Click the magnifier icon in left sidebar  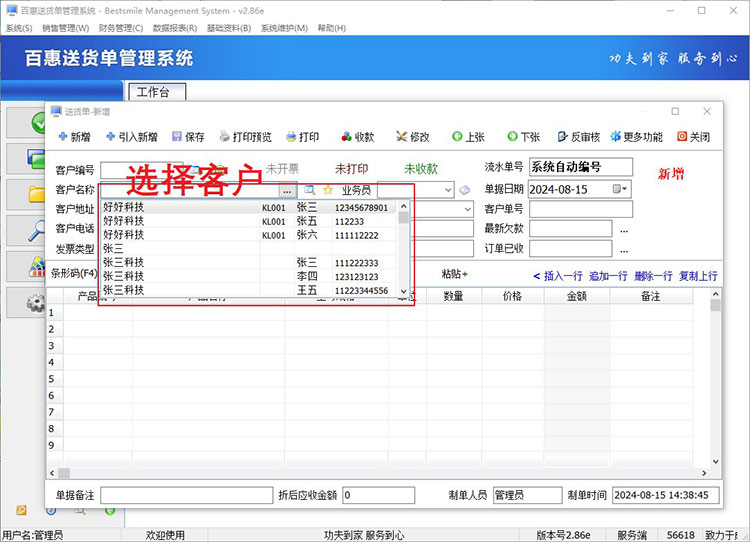36,232
